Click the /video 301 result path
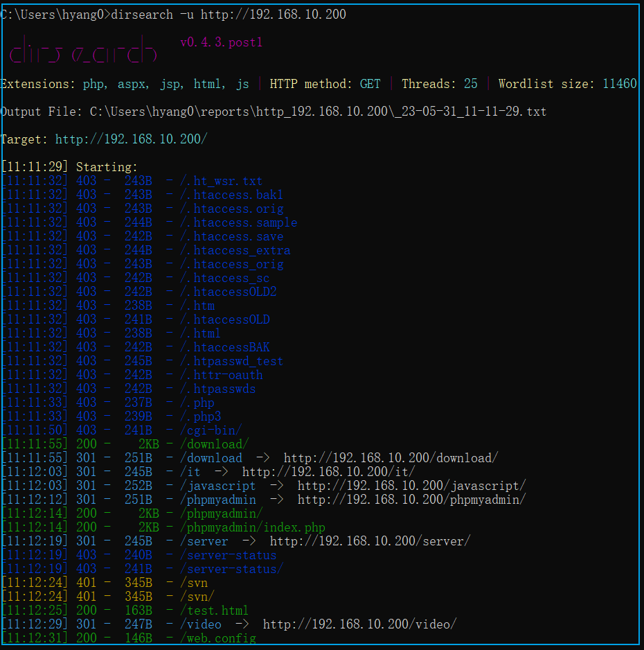Screen dimensions: 644x650 point(200,624)
